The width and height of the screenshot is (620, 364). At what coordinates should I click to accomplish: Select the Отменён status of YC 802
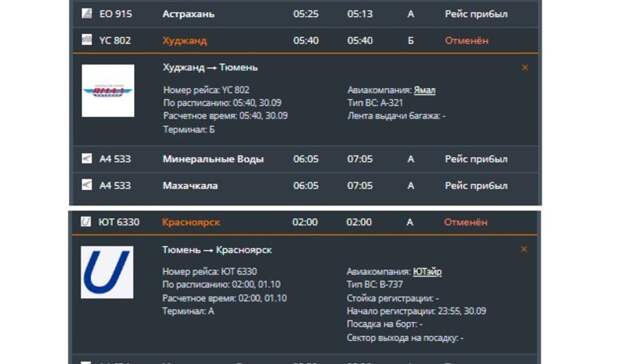[467, 40]
